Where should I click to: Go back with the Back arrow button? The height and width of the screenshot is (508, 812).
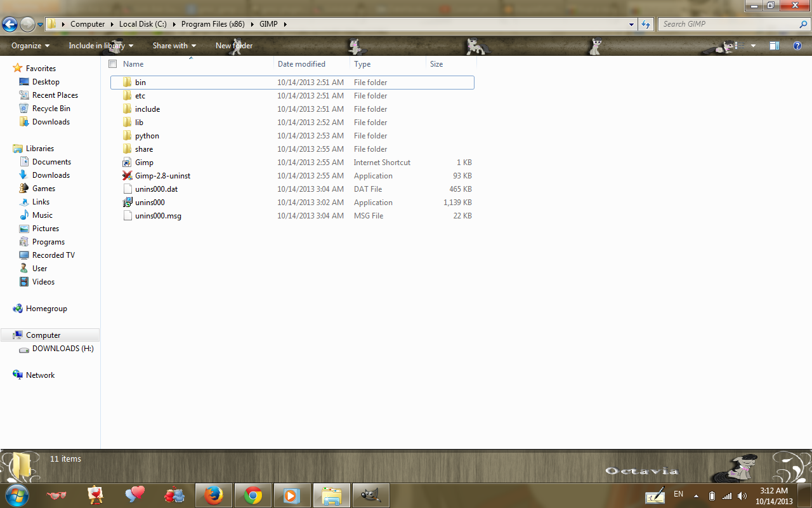tap(10, 24)
